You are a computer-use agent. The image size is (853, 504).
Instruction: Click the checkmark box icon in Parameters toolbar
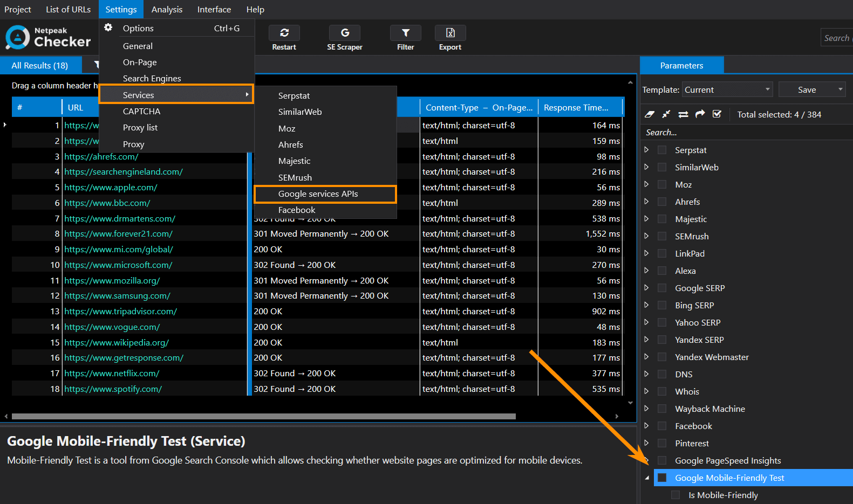coord(717,114)
